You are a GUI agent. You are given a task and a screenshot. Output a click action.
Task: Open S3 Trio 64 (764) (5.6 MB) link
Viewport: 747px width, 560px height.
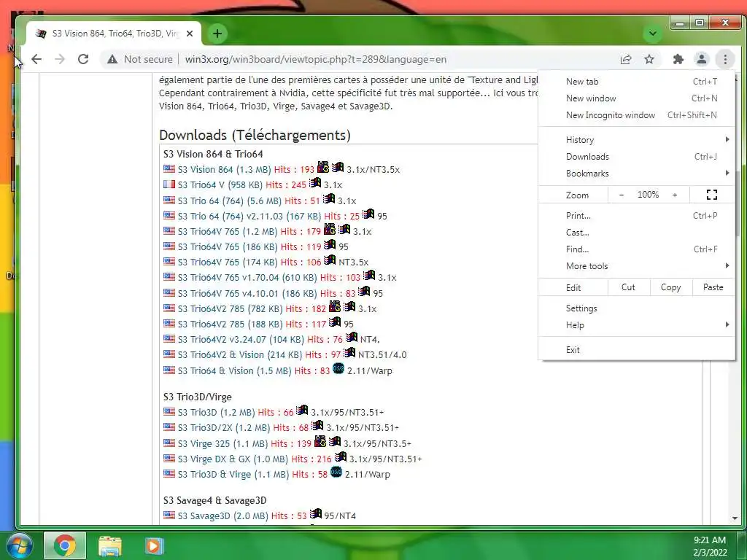[230, 201]
